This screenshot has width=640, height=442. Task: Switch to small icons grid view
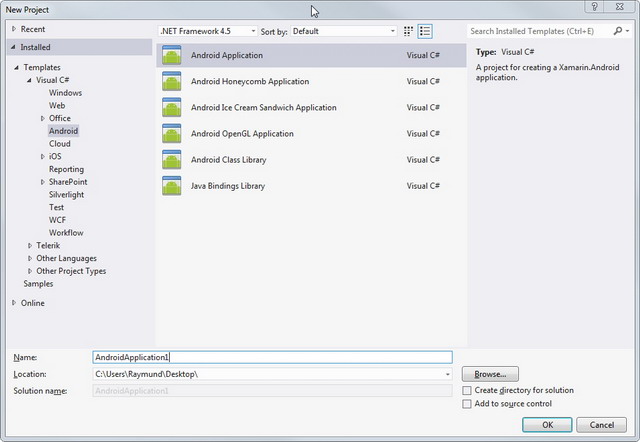408,31
